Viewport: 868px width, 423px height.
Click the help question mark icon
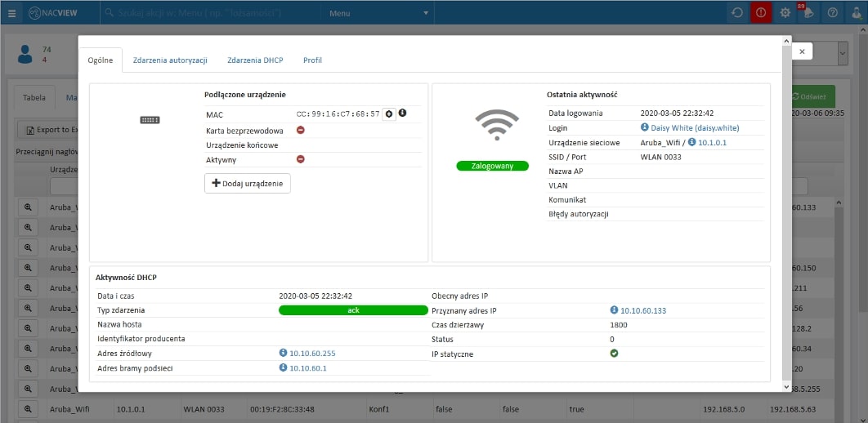point(832,13)
